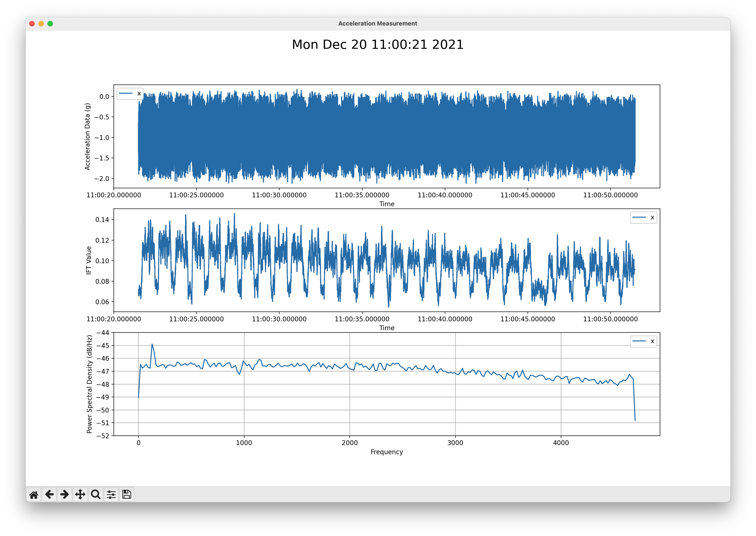Click the PSD peak near -45 dB
This screenshot has height=536, width=756.
coord(152,344)
